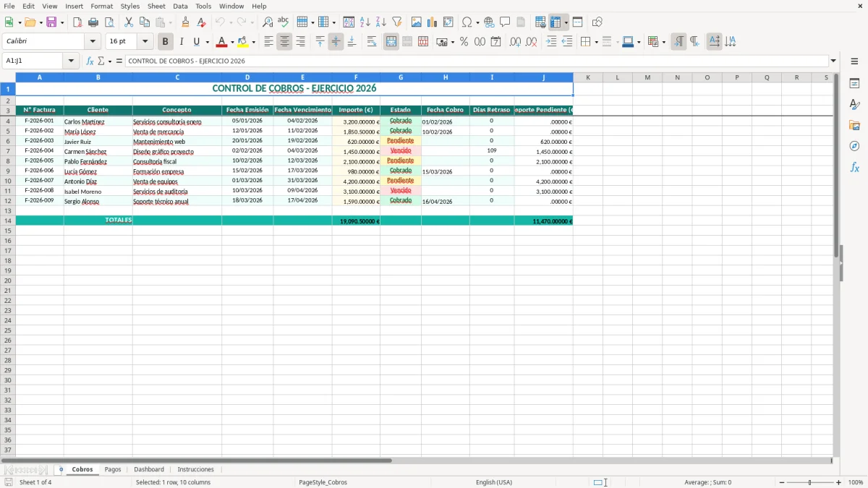Insert a pivot table
Viewport: 868px width, 488px height.
click(x=448, y=22)
